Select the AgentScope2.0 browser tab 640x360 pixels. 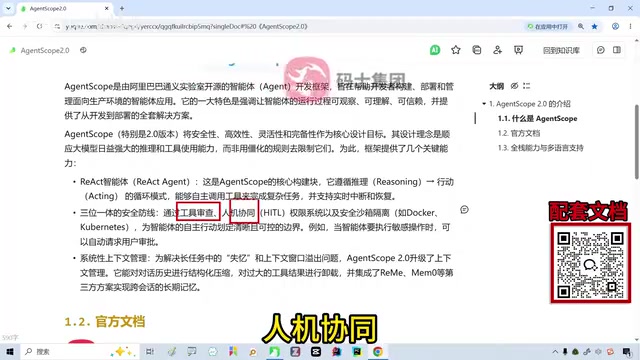click(x=65, y=9)
